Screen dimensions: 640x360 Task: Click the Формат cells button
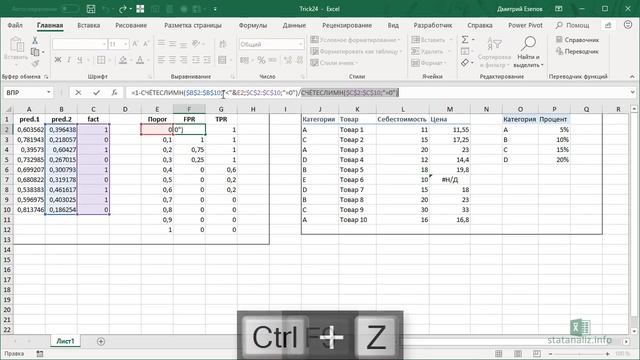coord(430,63)
